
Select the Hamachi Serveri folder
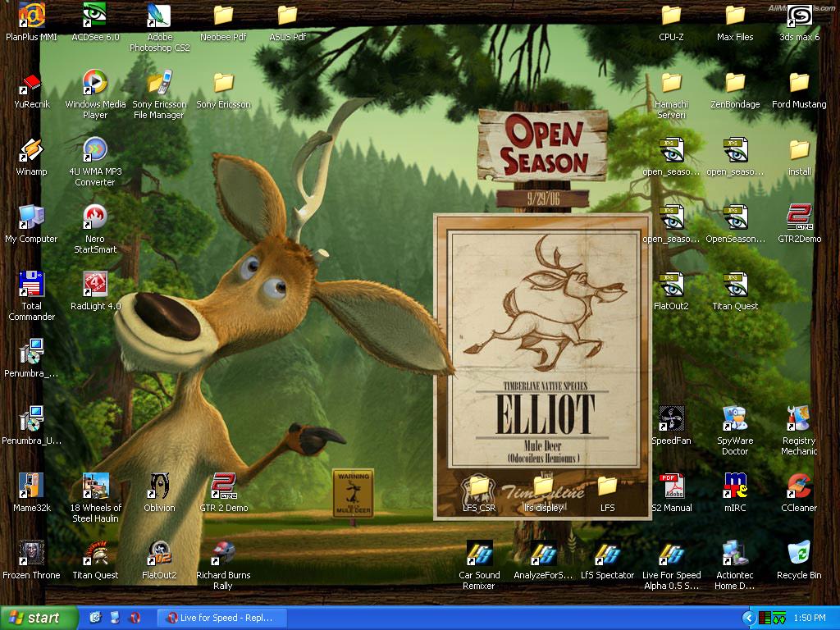point(671,83)
